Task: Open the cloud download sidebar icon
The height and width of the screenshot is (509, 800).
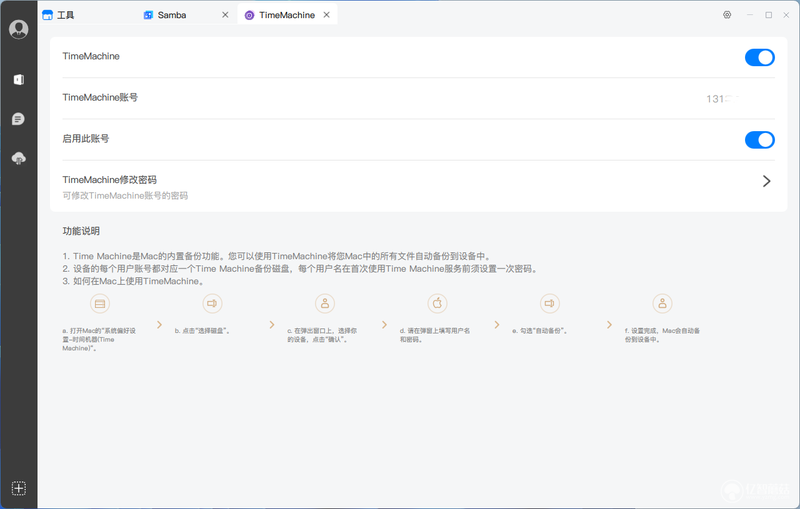Action: pos(18,159)
